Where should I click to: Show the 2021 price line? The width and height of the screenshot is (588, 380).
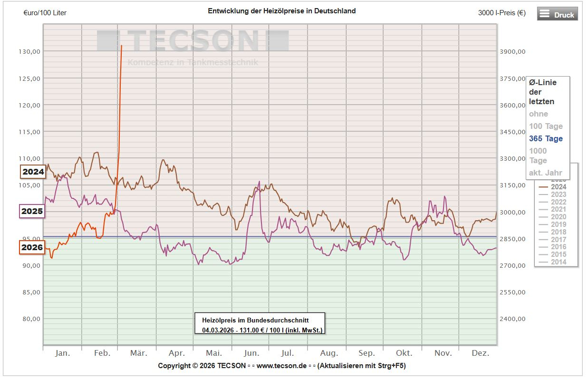pos(558,209)
